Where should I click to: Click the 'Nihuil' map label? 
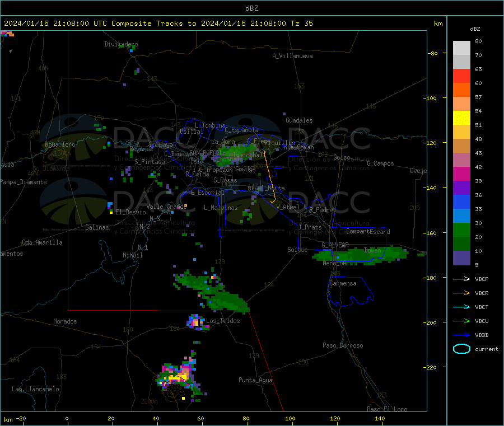132,255
